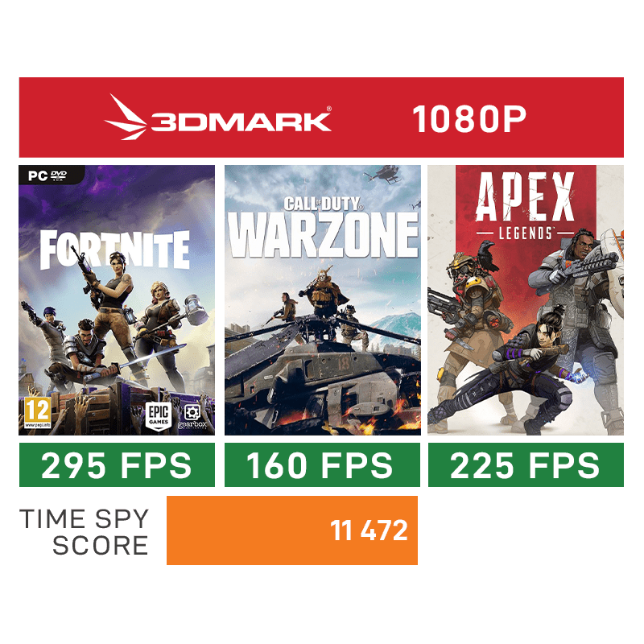
Task: Select the Apex Legends cover art
Action: pyautogui.click(x=526, y=300)
